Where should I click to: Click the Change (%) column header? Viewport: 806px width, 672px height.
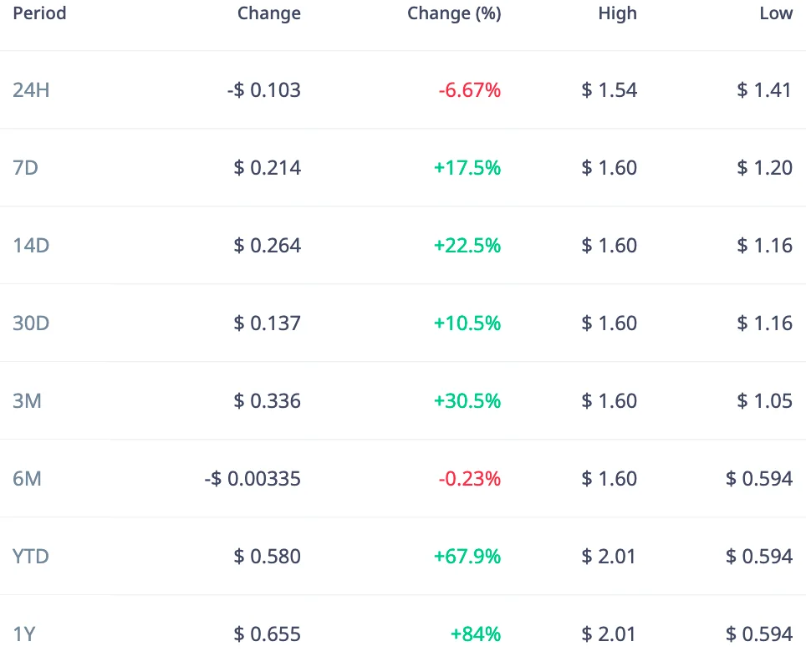click(454, 13)
